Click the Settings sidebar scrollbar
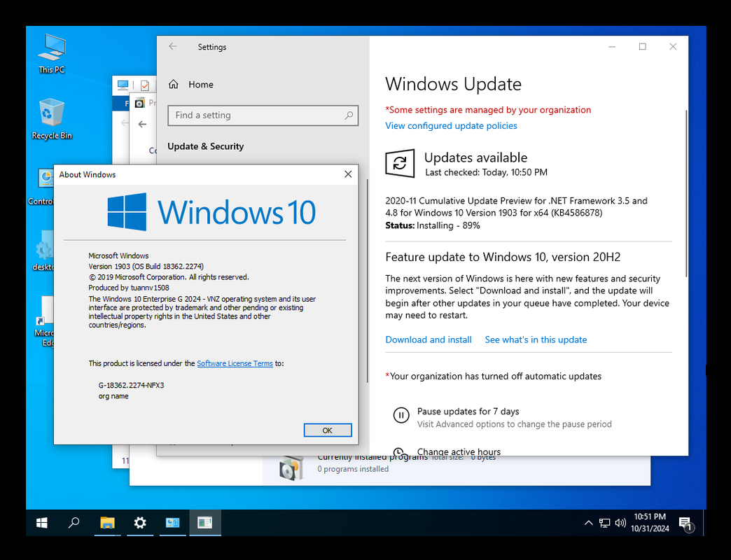This screenshot has width=731, height=560. pos(368,281)
